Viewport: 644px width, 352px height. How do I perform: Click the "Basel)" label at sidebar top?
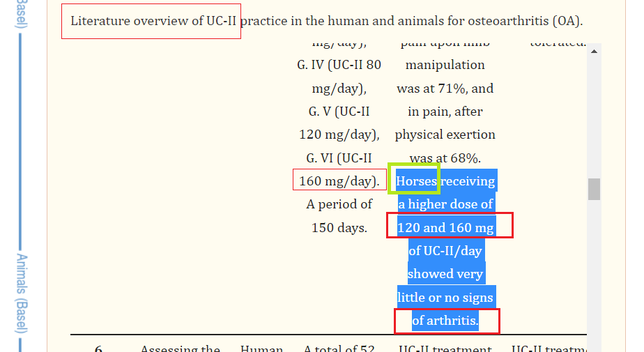pos(22,13)
